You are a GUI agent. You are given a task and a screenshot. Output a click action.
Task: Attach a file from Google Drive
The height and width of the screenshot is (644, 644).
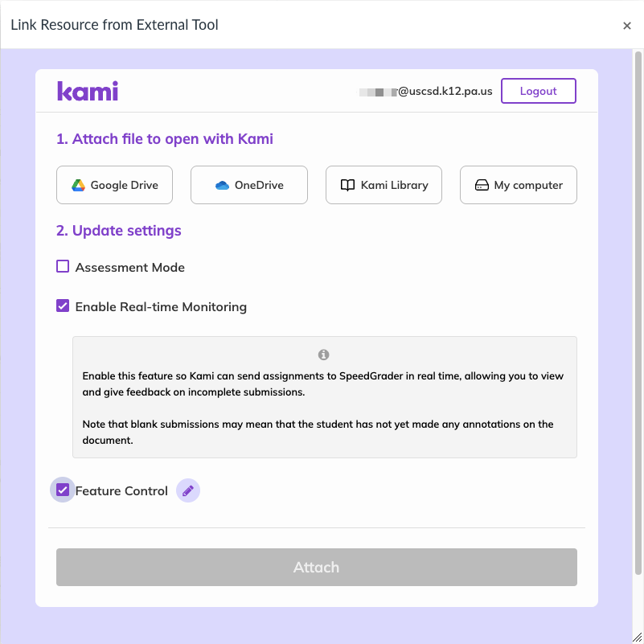(x=115, y=185)
